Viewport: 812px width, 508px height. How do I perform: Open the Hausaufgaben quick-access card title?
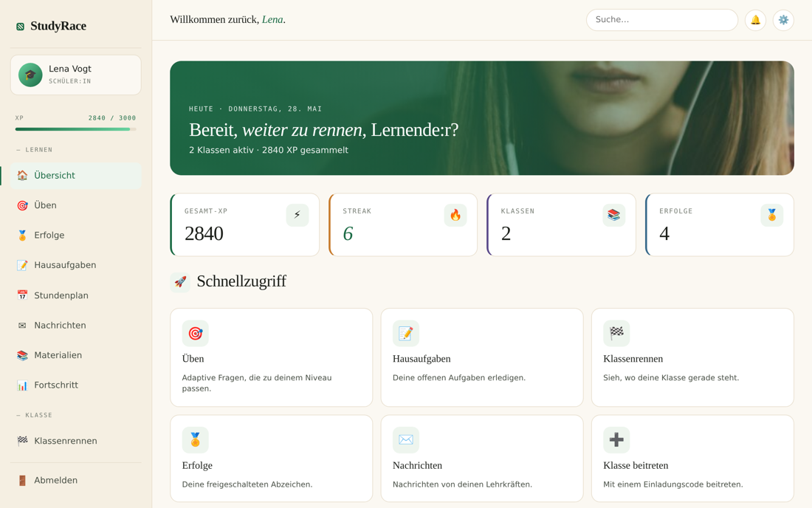[422, 359]
